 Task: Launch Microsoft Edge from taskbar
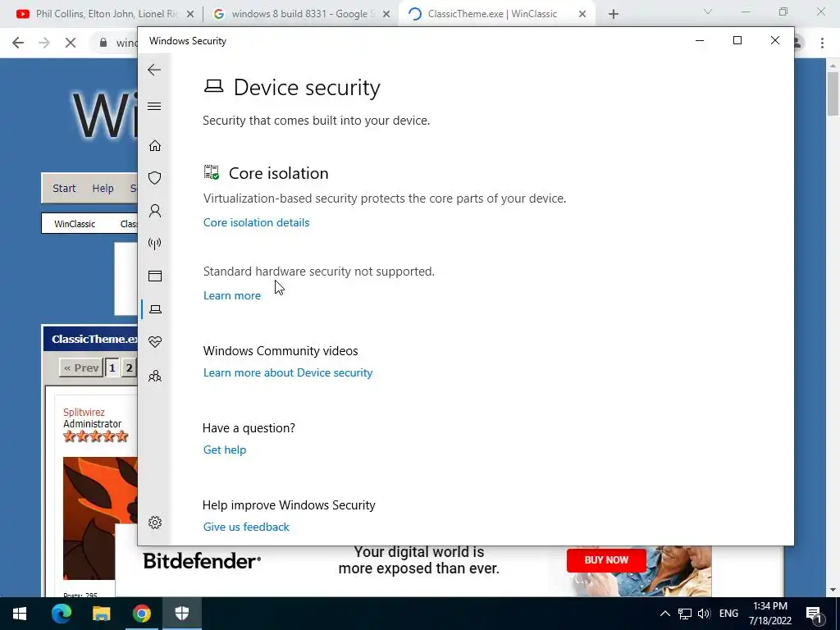62,614
